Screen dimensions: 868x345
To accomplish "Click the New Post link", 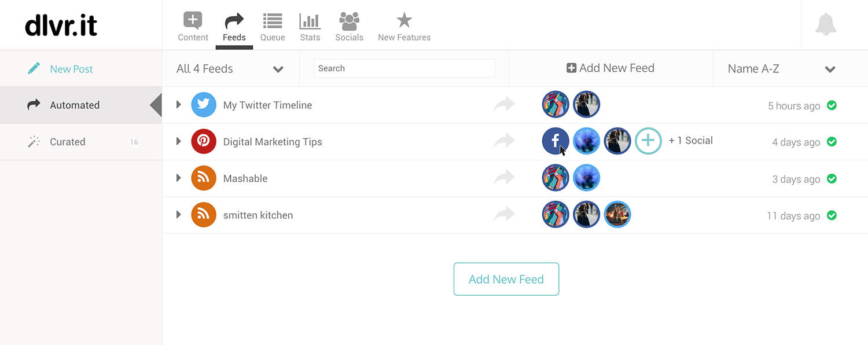I will [71, 69].
